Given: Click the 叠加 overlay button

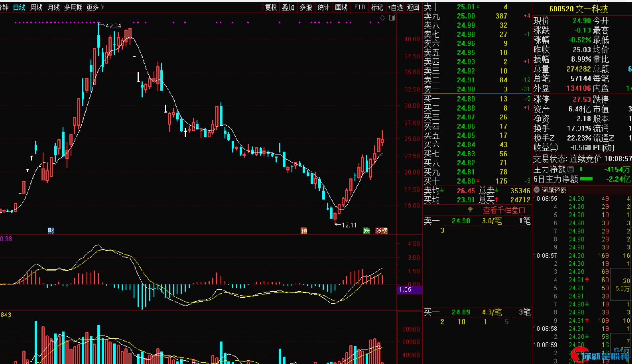Looking at the screenshot, I should tap(288, 7).
